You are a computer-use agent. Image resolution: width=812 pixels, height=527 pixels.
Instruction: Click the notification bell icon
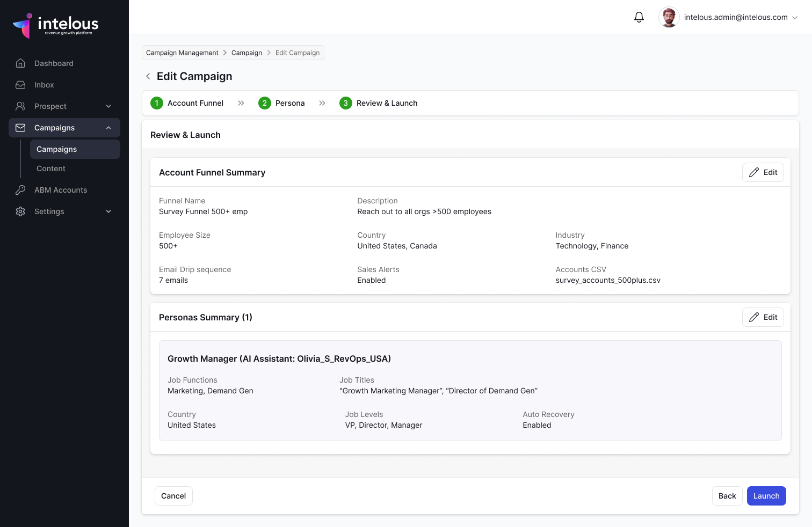coord(639,17)
